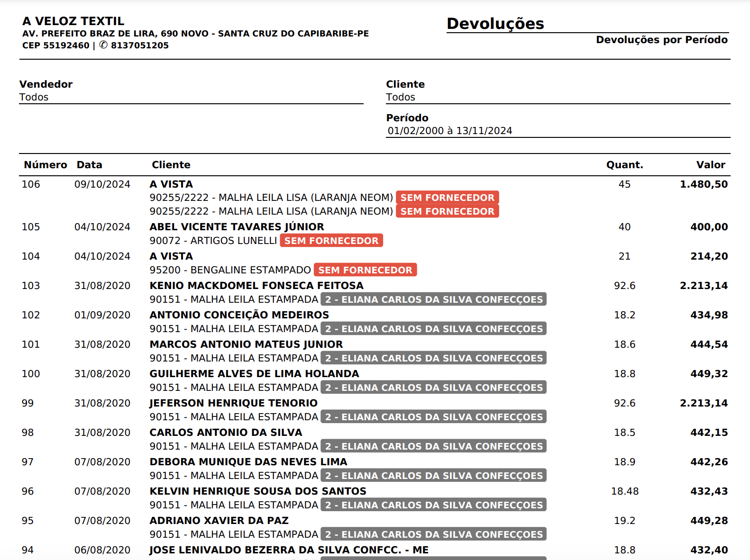Click the phone icon beside 8137051205
Image resolution: width=750 pixels, height=560 pixels.
103,45
